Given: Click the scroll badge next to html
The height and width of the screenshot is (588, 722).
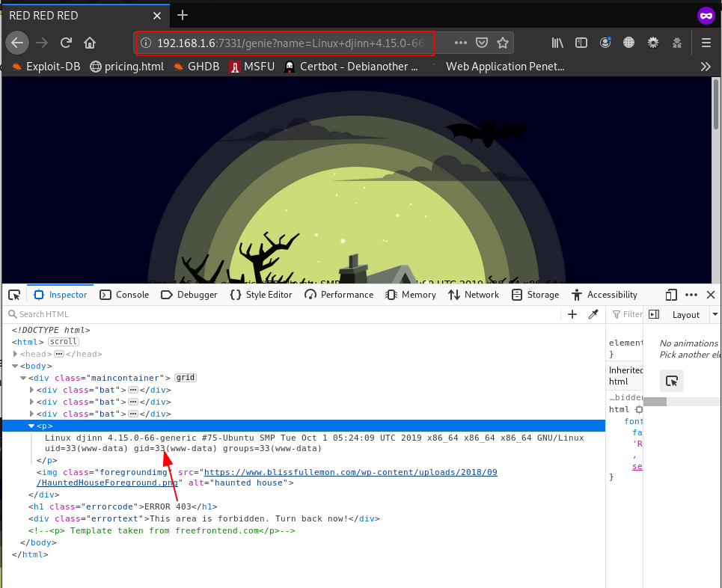Looking at the screenshot, I should (64, 342).
